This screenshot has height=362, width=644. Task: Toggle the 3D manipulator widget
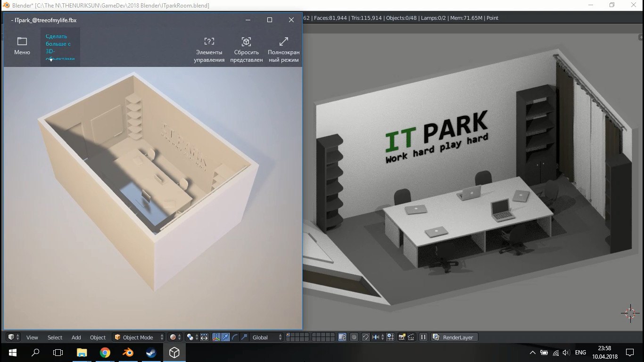[x=216, y=337]
